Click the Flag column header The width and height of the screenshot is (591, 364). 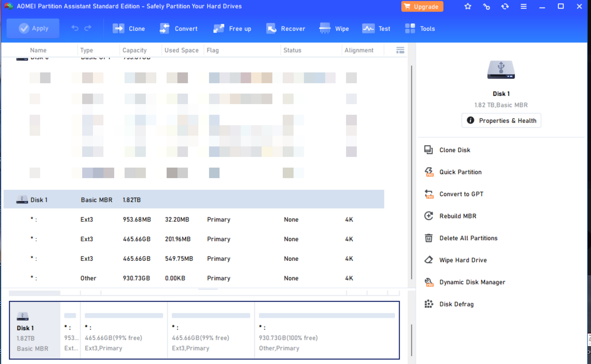[213, 50]
